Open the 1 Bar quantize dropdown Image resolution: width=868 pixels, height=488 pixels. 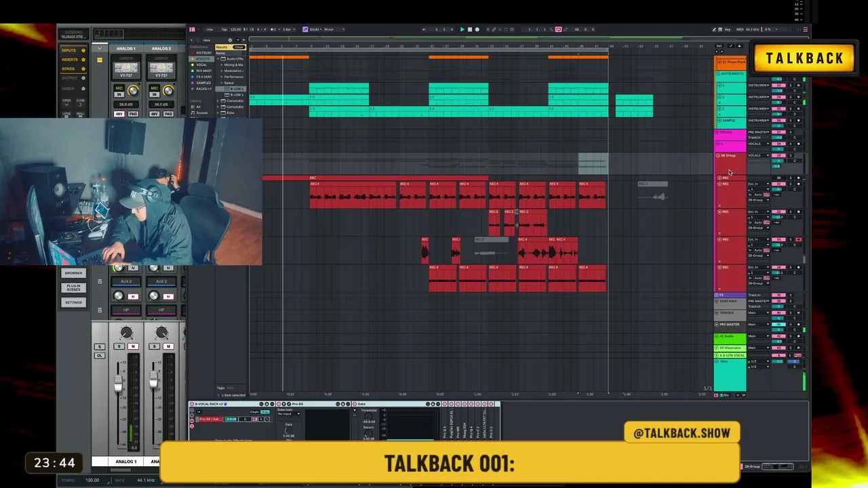coord(289,29)
